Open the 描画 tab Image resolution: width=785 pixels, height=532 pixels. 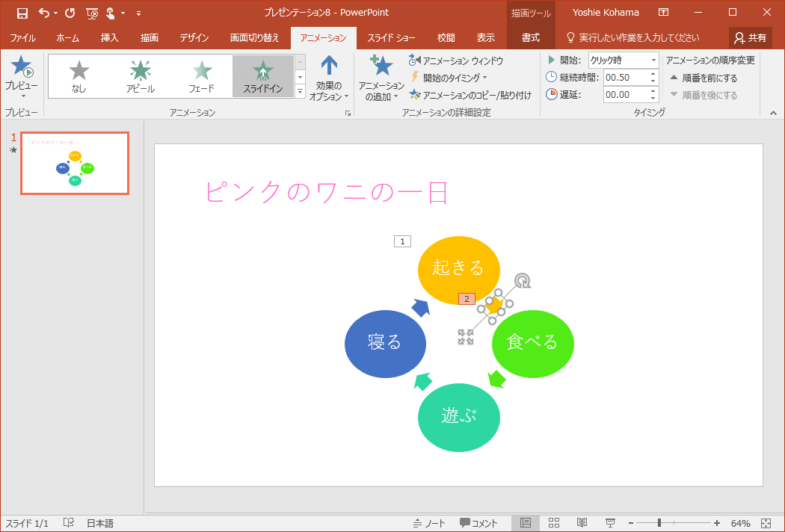tap(150, 38)
